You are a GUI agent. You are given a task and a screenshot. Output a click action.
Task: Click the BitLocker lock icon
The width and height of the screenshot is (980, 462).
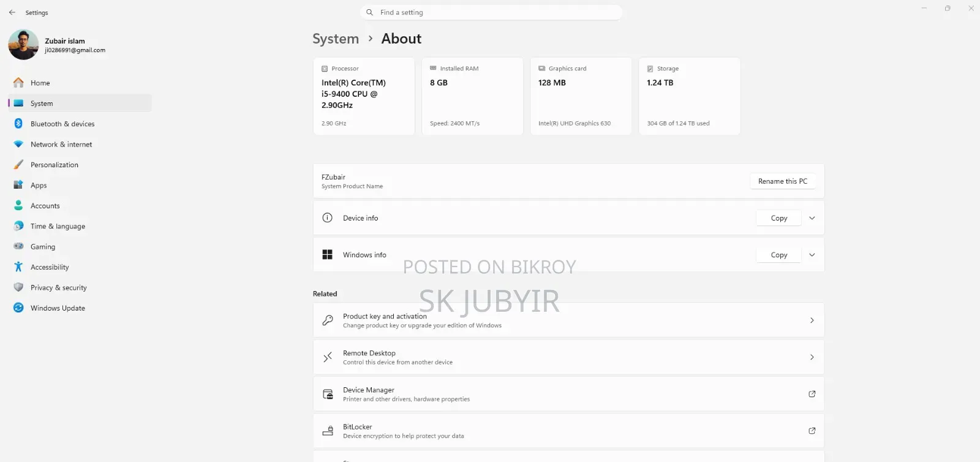328,431
